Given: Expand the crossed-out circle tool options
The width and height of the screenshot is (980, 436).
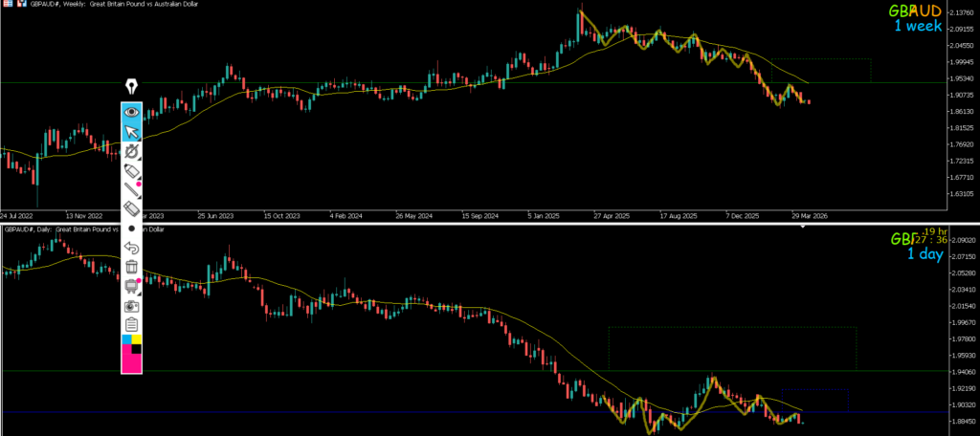Looking at the screenshot, I should [x=132, y=153].
